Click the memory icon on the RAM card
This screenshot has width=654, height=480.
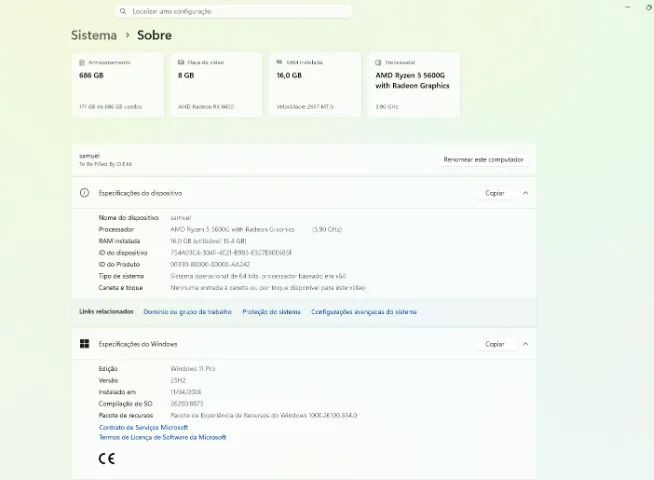[x=279, y=62]
